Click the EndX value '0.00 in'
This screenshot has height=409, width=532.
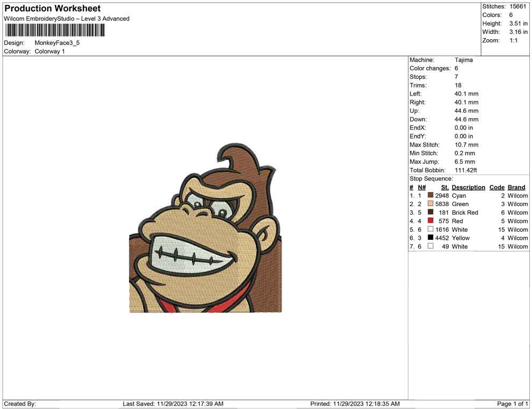(464, 128)
